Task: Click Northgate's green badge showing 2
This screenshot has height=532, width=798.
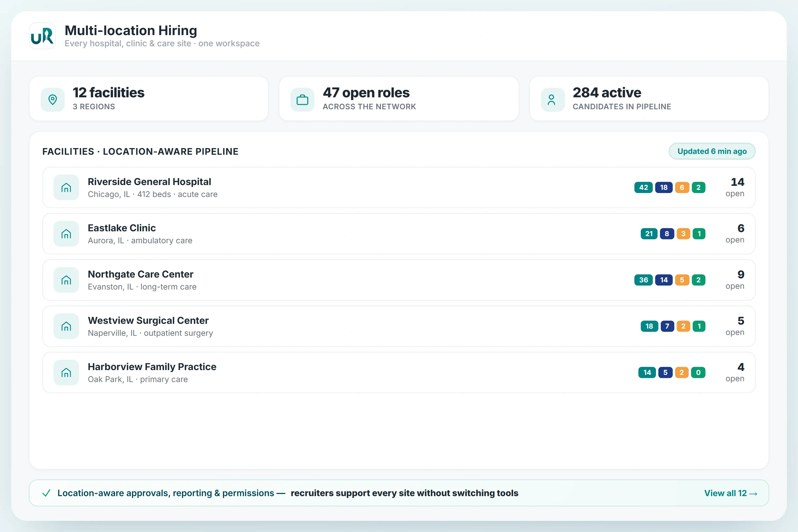Action: [699, 280]
